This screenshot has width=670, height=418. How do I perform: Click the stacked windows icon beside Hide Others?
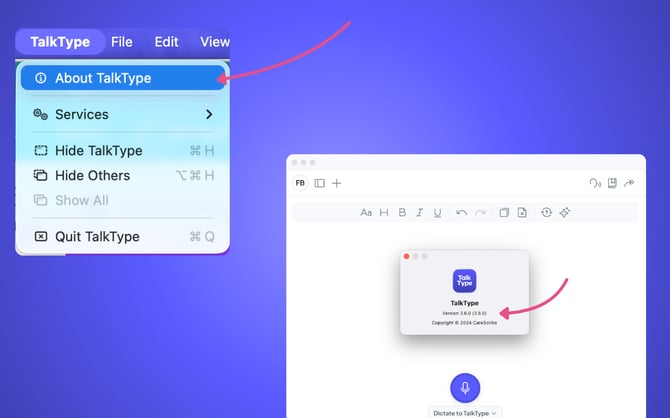coord(41,175)
